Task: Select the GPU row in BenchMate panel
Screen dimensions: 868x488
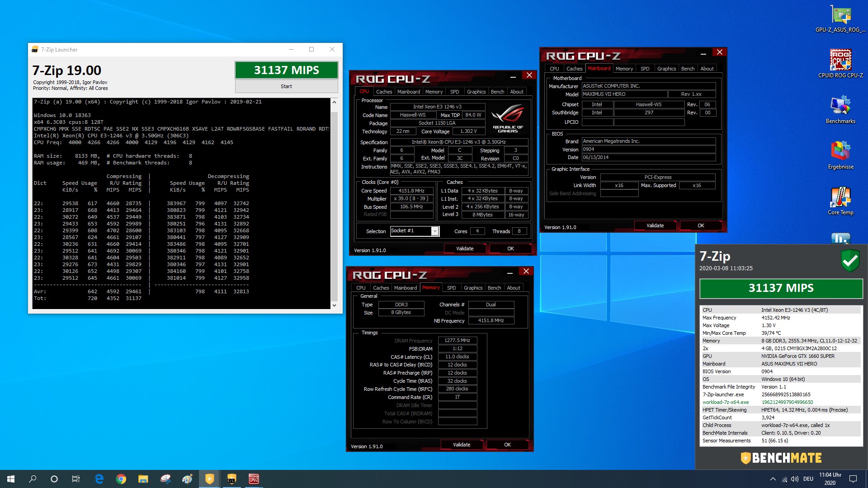Action: 781,356
